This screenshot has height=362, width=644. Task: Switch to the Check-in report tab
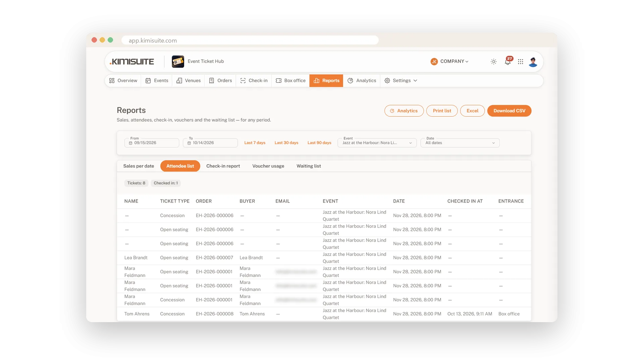pos(223,166)
